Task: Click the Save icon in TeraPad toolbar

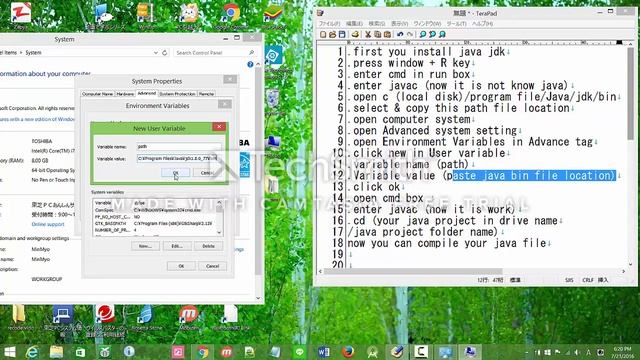Action: click(x=342, y=35)
